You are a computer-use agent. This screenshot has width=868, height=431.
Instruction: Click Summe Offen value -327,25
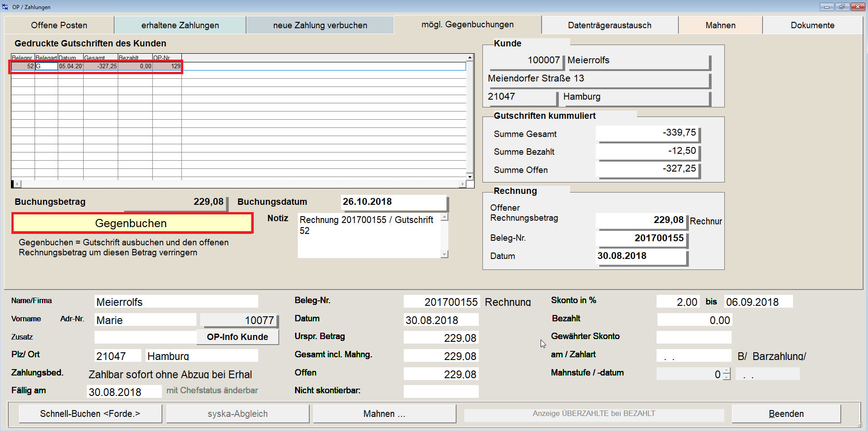click(647, 169)
